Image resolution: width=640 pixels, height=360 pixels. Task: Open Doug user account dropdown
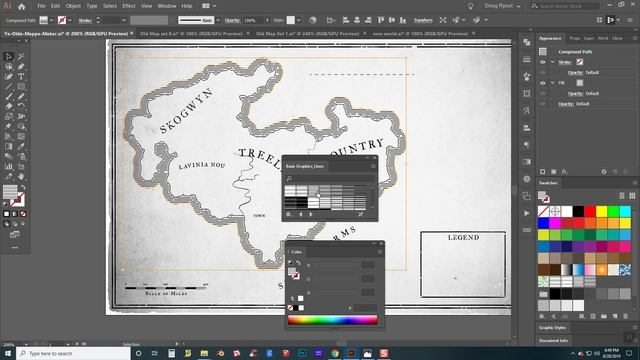point(502,6)
